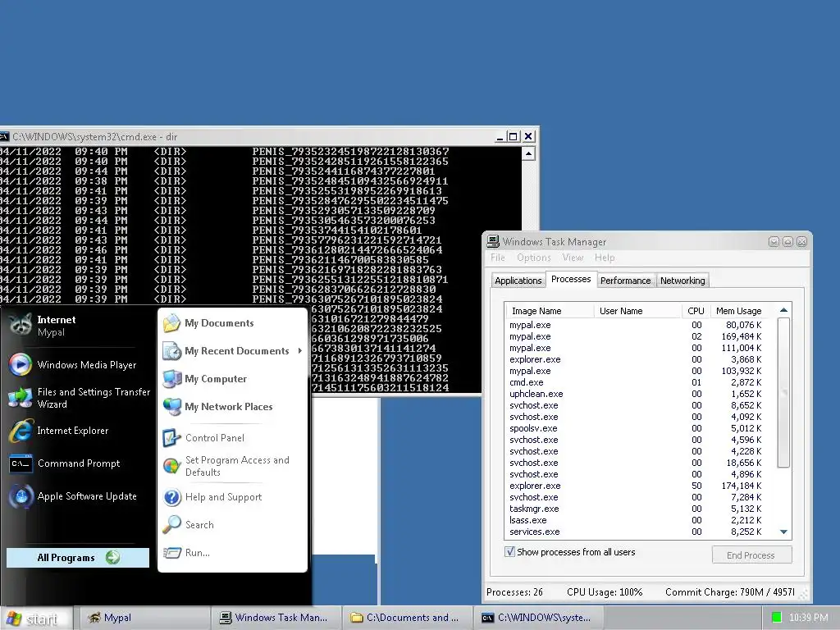
Task: Sort processes by User Name column
Action: click(x=637, y=311)
